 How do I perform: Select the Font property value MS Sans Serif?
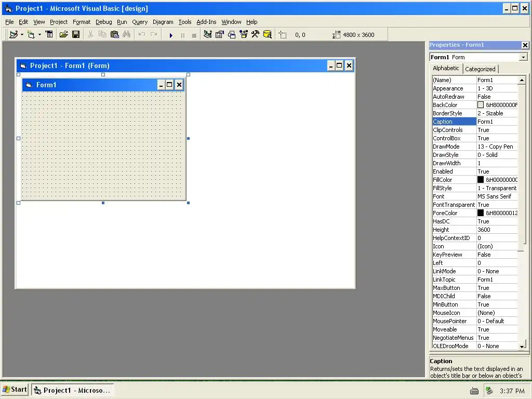497,196
